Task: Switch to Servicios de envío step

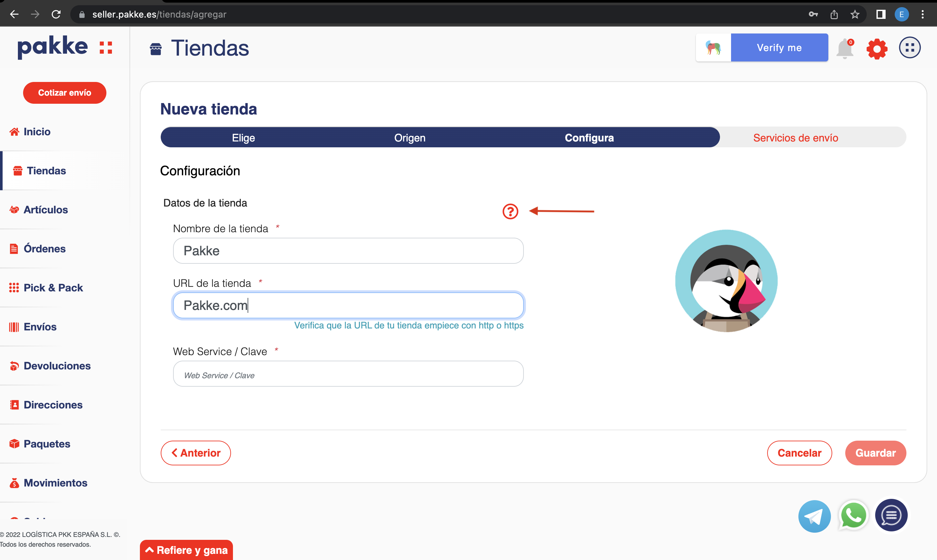Action: pos(795,138)
